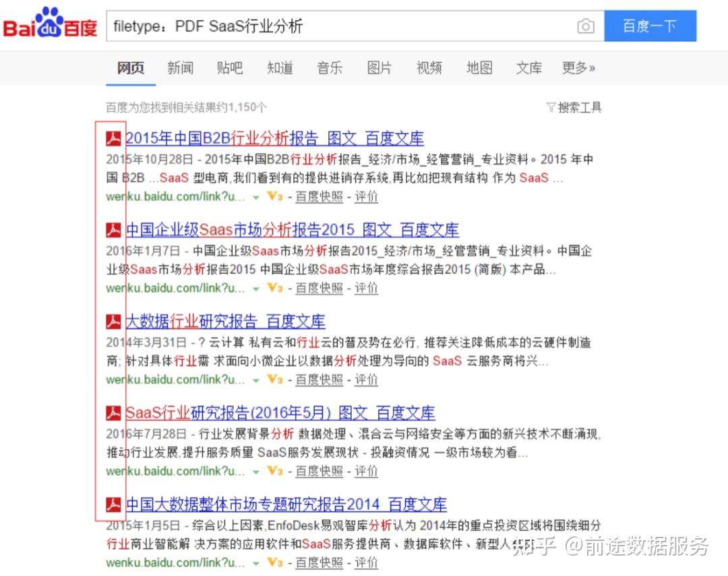The height and width of the screenshot is (576, 728).
Task: Click 评价 under 大数据行业研究报告 result
Action: point(366,380)
